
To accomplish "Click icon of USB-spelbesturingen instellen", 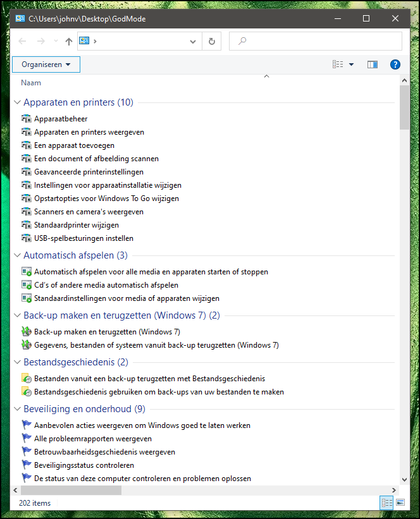I will [x=26, y=238].
